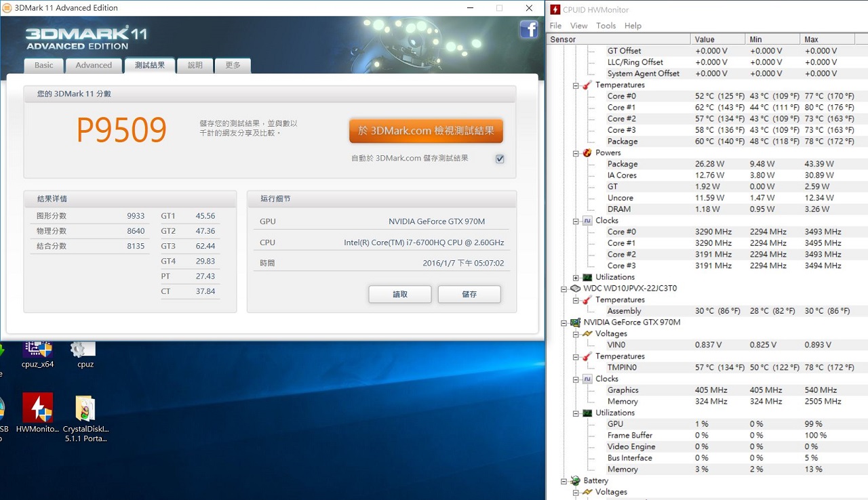The width and height of the screenshot is (868, 500).
Task: Click the orange view results on 3DMark.com button
Action: [426, 131]
